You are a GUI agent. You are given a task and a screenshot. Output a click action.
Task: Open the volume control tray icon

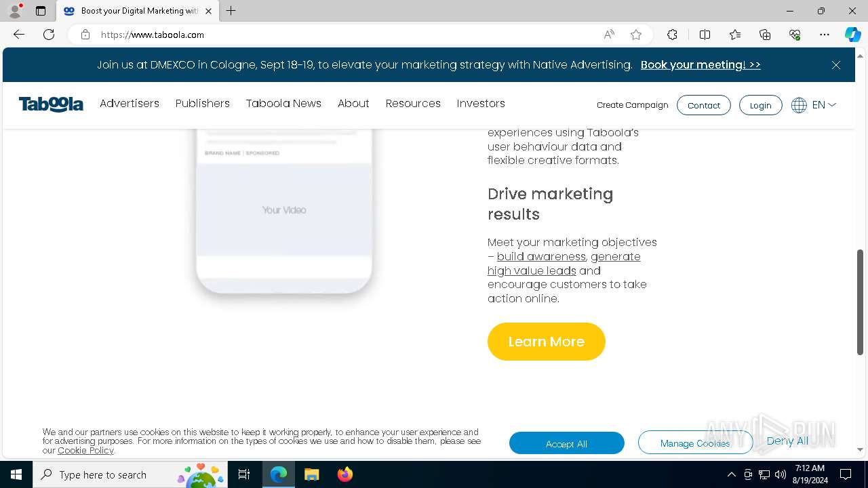coord(780,474)
